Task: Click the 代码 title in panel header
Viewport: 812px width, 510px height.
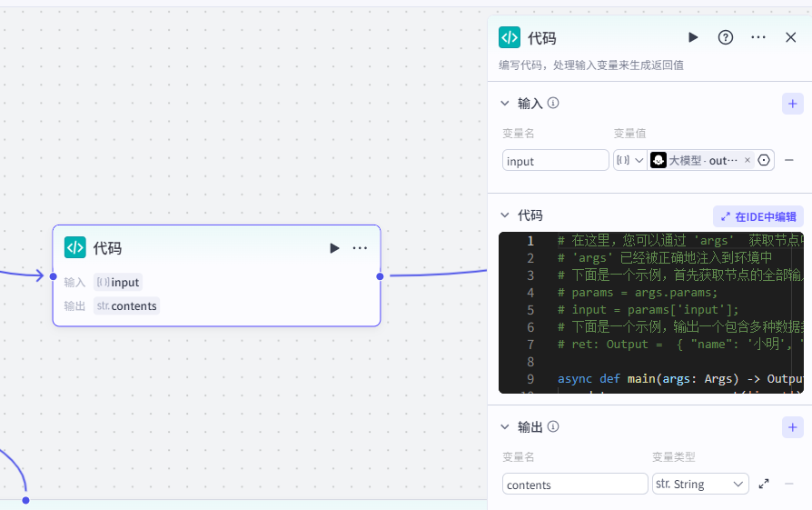Action: coord(542,38)
